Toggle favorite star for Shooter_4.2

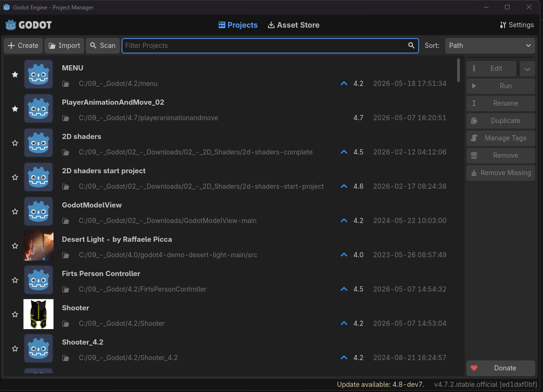pyautogui.click(x=15, y=349)
